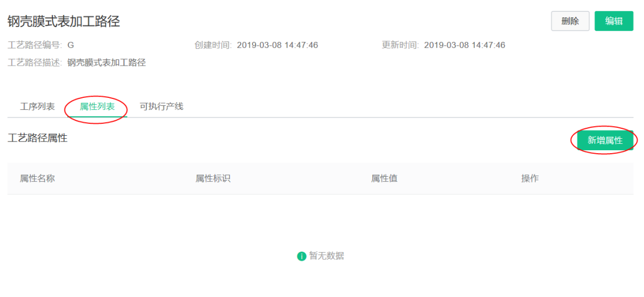The width and height of the screenshot is (644, 297).
Task: Click the green 编辑 button
Action: (x=613, y=21)
